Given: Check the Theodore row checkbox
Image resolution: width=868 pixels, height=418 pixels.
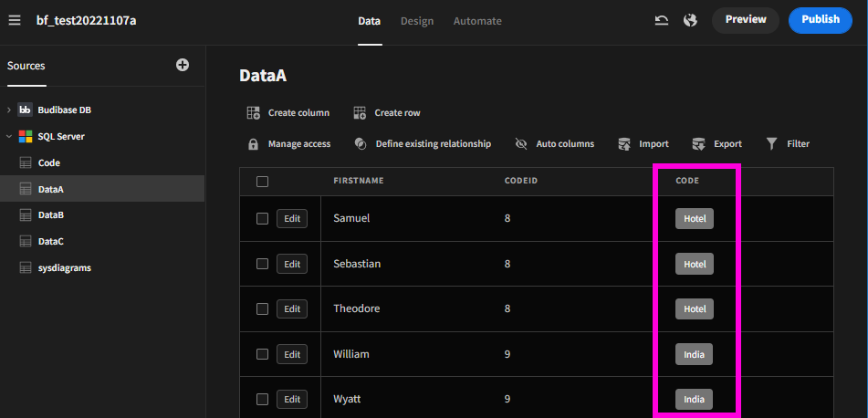Looking at the screenshot, I should [262, 308].
